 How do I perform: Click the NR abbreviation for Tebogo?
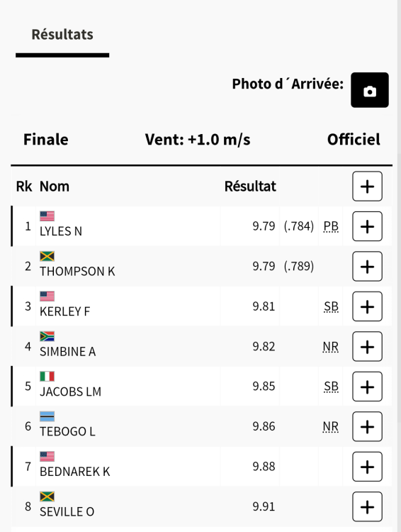pos(330,426)
